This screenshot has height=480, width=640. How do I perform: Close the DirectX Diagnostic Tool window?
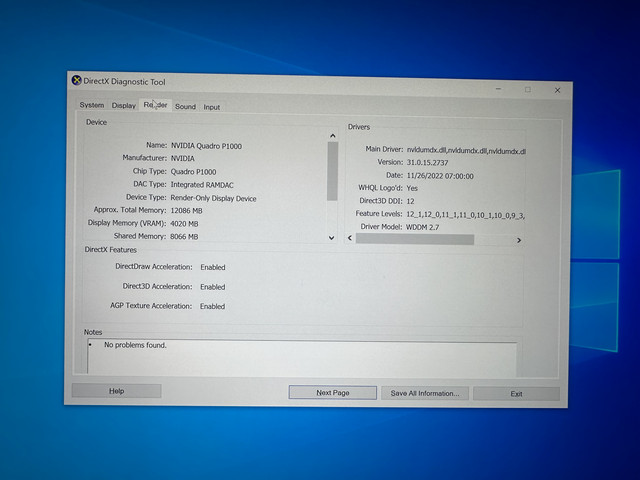click(x=557, y=90)
